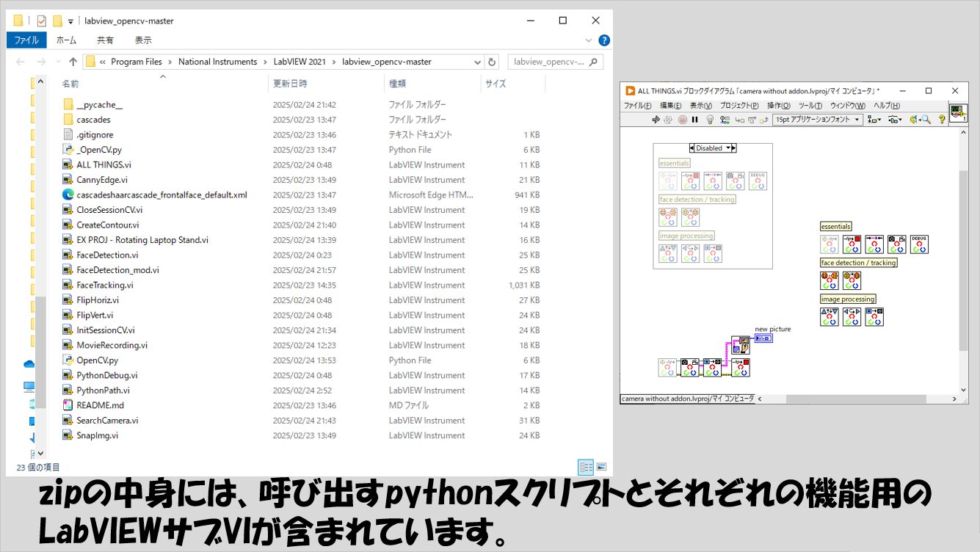
Task: Open the Align Objects dropdown
Action: 874,120
